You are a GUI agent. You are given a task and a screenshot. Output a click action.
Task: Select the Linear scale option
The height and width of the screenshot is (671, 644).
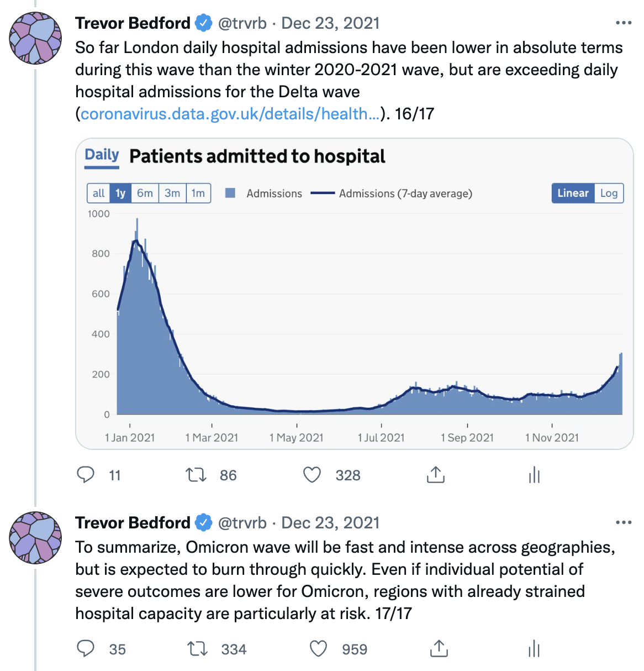click(573, 193)
